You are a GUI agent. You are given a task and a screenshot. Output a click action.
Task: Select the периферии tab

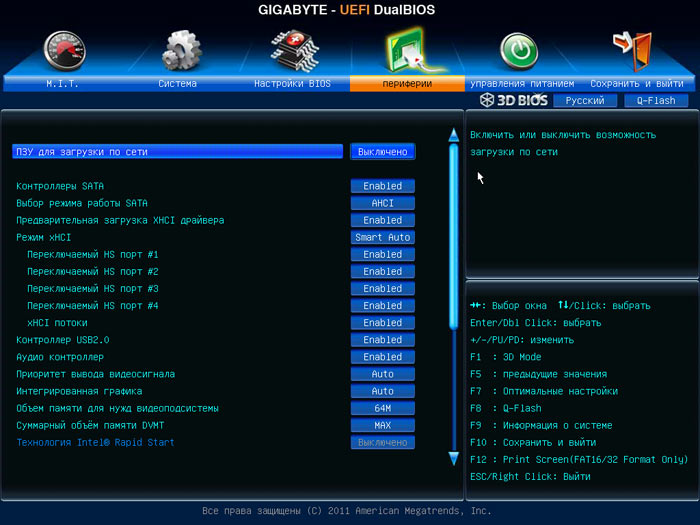pos(407,83)
